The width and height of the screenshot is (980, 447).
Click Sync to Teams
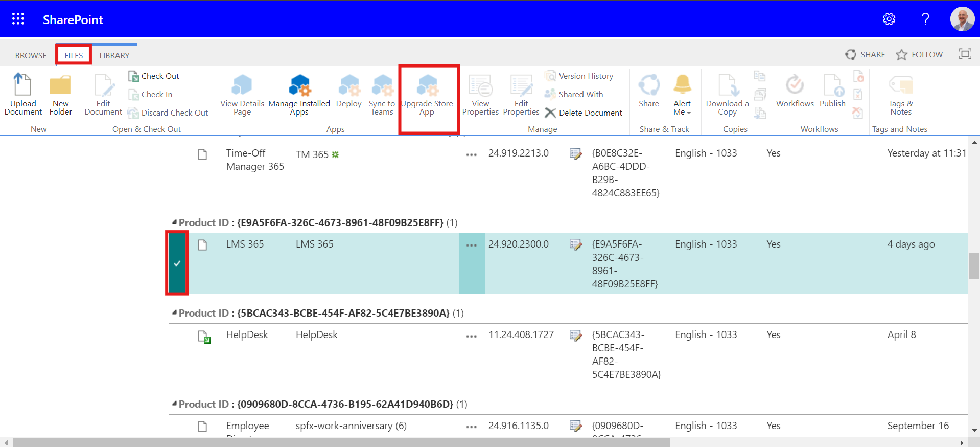pos(382,94)
